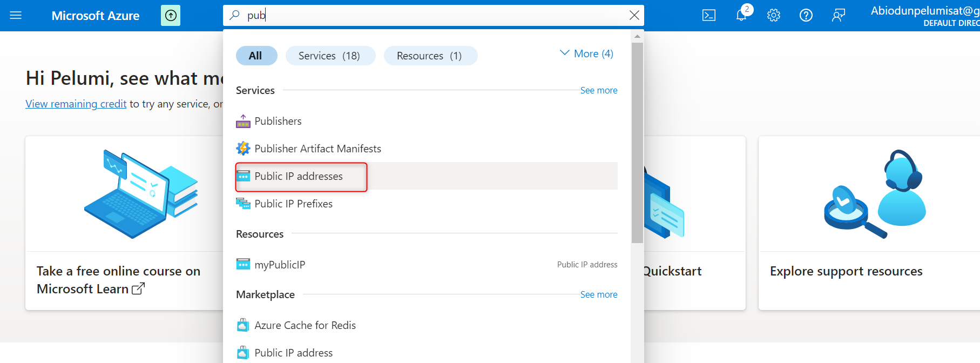Viewport: 980px width, 363px height.
Task: Open Cloud Shell from the header
Action: (x=709, y=16)
